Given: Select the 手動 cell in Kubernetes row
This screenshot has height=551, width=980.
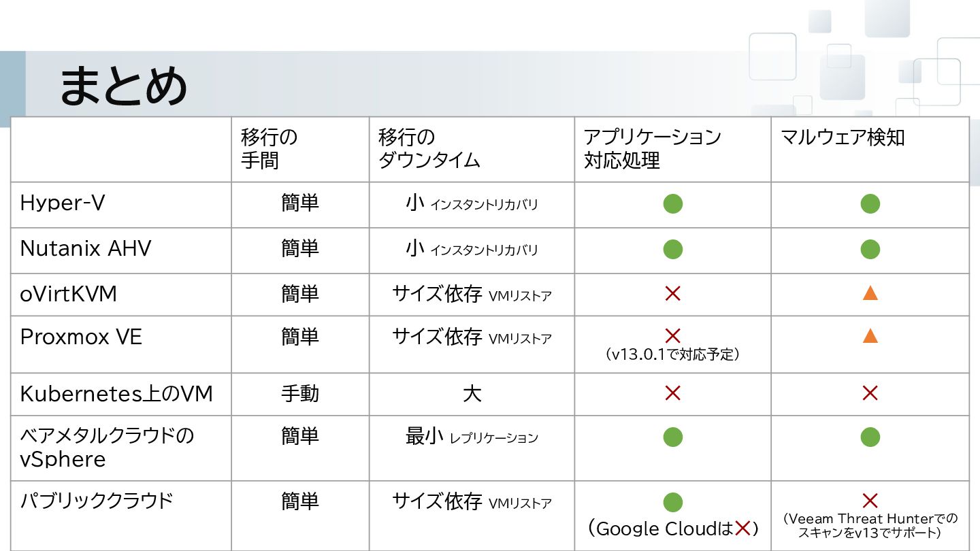Looking at the screenshot, I should point(300,393).
